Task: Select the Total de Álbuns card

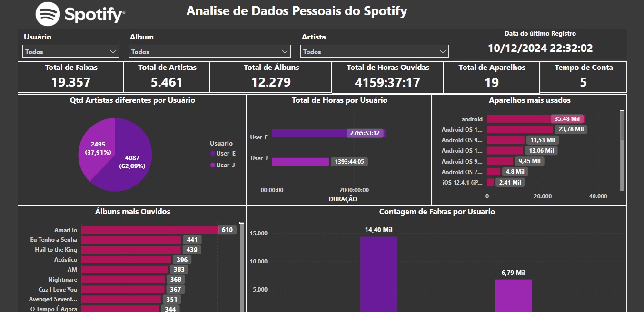Action: (271, 77)
